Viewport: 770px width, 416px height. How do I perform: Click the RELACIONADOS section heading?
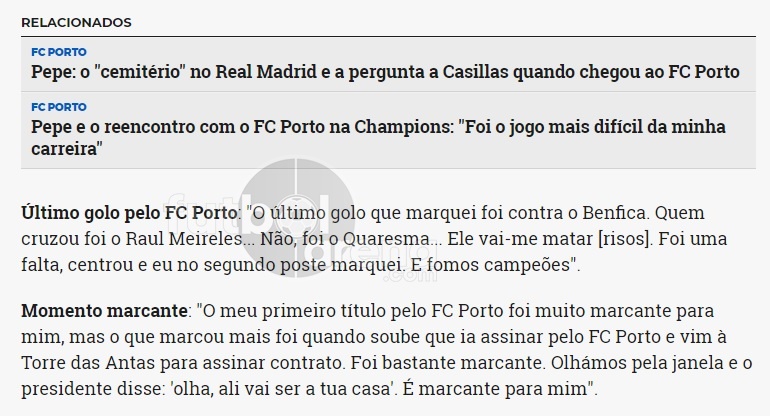pos(76,23)
